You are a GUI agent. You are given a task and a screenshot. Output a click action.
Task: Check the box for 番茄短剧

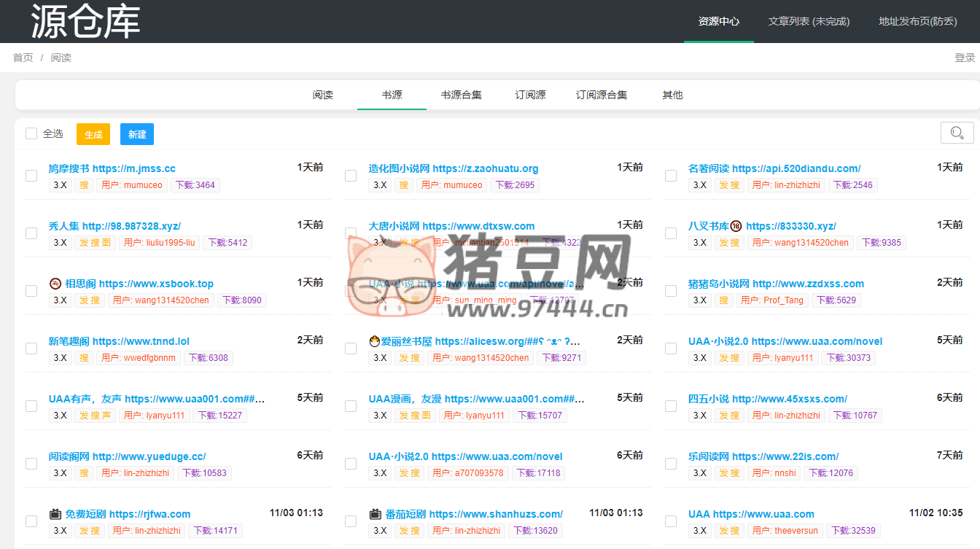[x=351, y=521]
